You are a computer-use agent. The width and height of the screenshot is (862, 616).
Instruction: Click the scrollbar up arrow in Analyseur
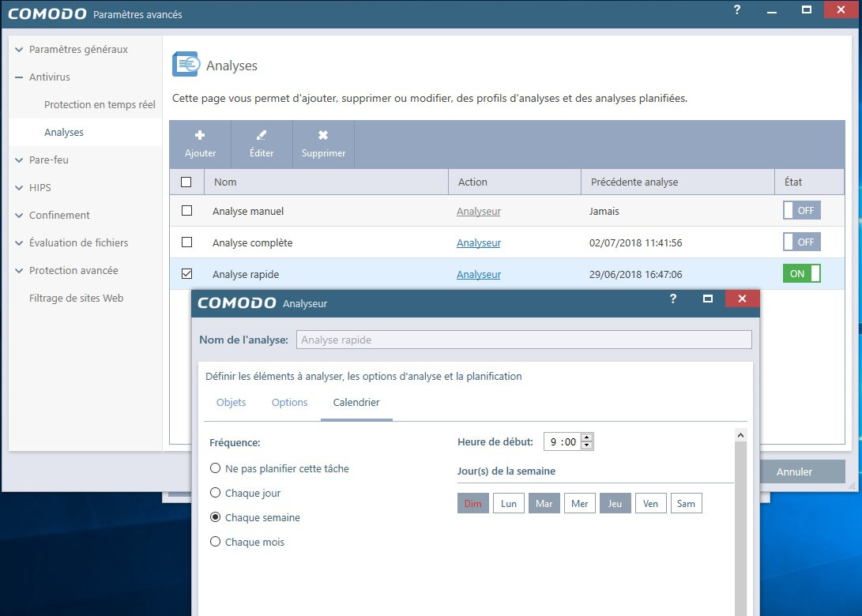[740, 435]
